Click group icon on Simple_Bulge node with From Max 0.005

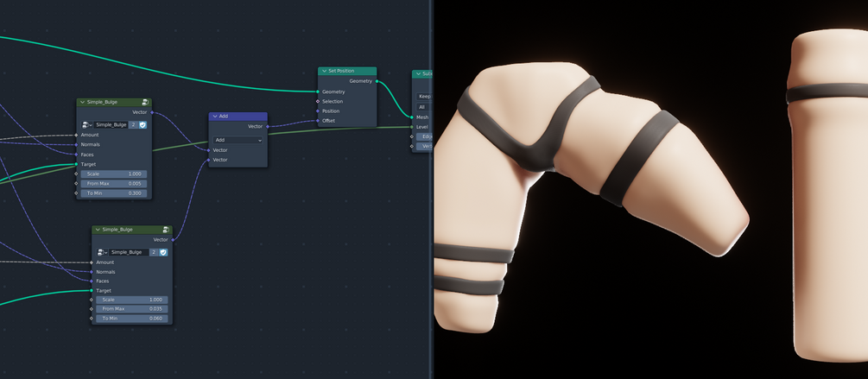(x=145, y=103)
